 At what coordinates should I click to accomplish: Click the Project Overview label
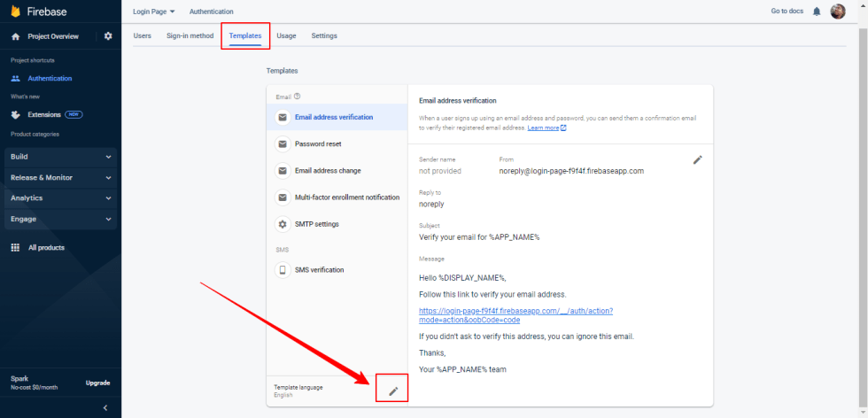tap(53, 36)
